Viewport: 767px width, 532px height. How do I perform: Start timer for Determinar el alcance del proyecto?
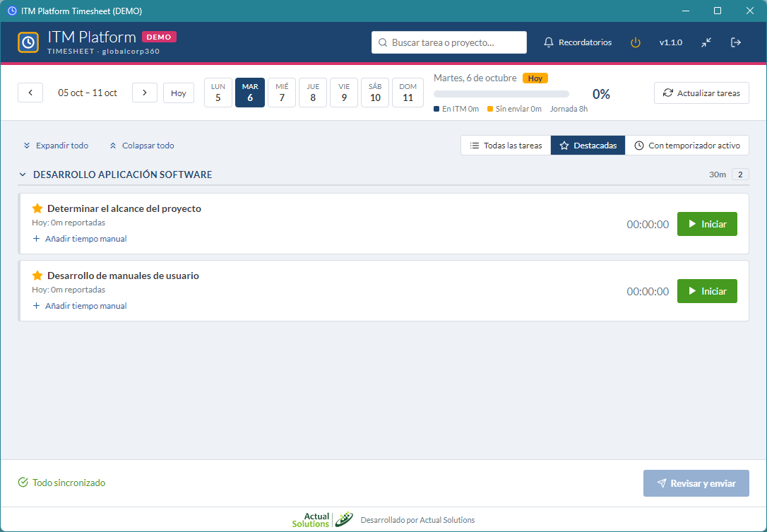click(x=707, y=224)
